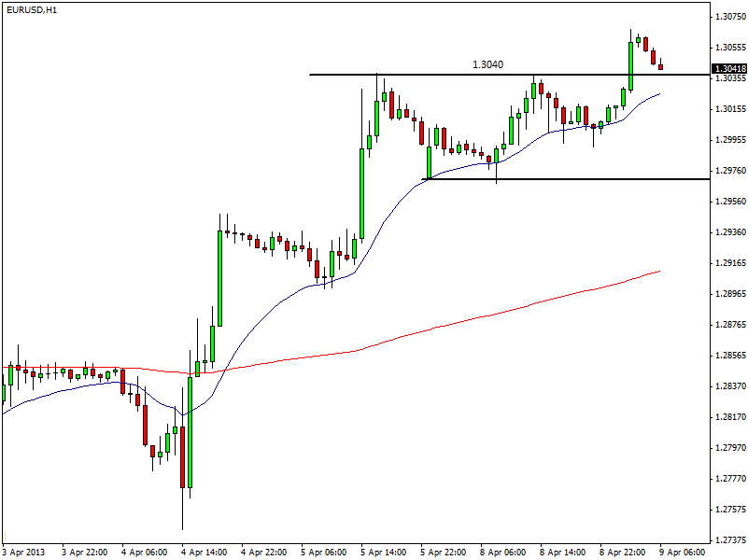Click the 1.27375 price axis label
The height and width of the screenshot is (560, 748).
pos(728,540)
